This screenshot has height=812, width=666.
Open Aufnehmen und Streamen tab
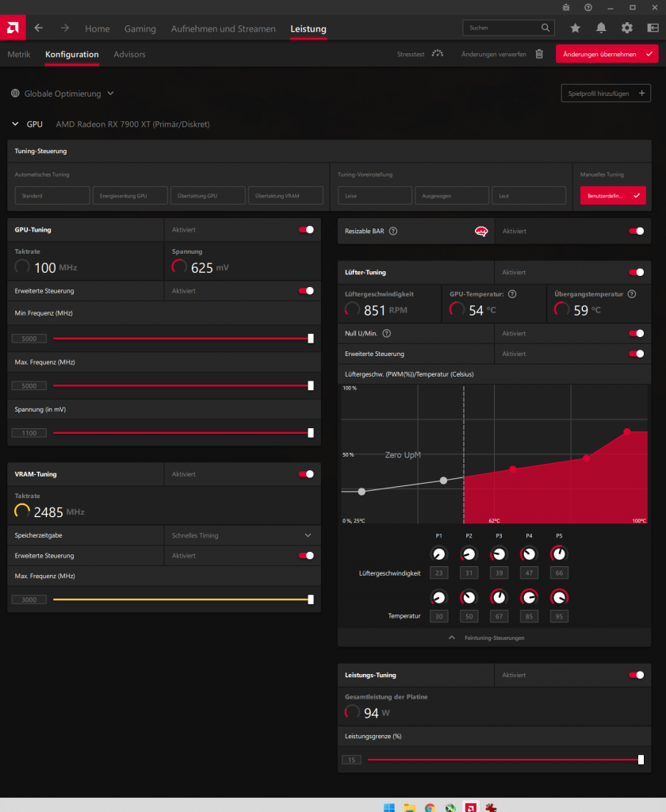[x=224, y=29]
